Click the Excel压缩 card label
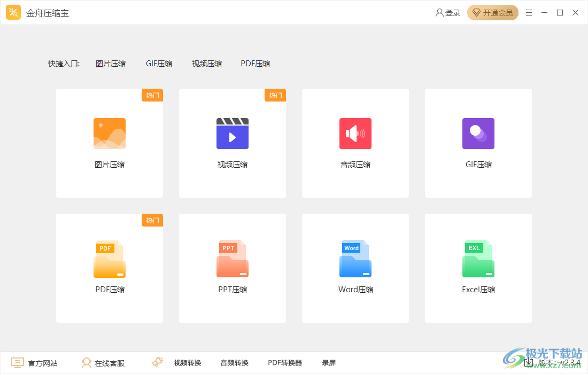Viewport: 588px width, 374px height. [x=478, y=289]
